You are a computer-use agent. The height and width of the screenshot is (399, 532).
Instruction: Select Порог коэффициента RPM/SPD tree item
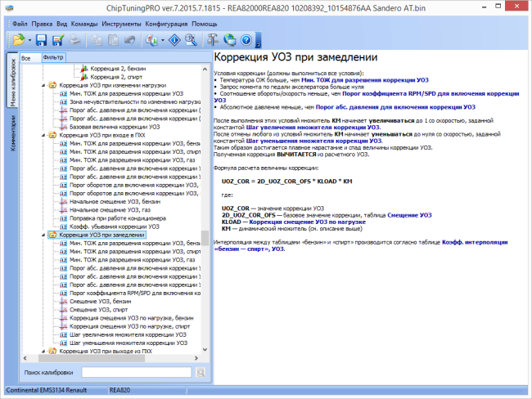click(135, 293)
